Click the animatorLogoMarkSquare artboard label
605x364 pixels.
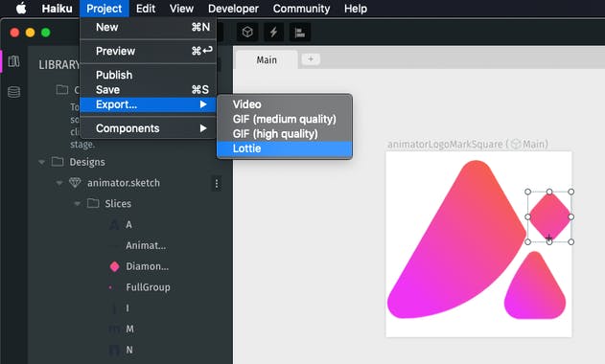tap(468, 145)
